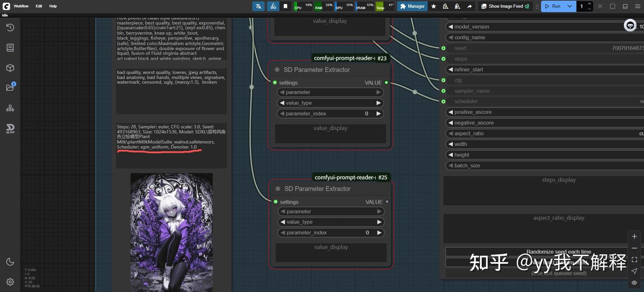The width and height of the screenshot is (644, 292).
Task: Click the zoom in plus button
Action: (634, 236)
